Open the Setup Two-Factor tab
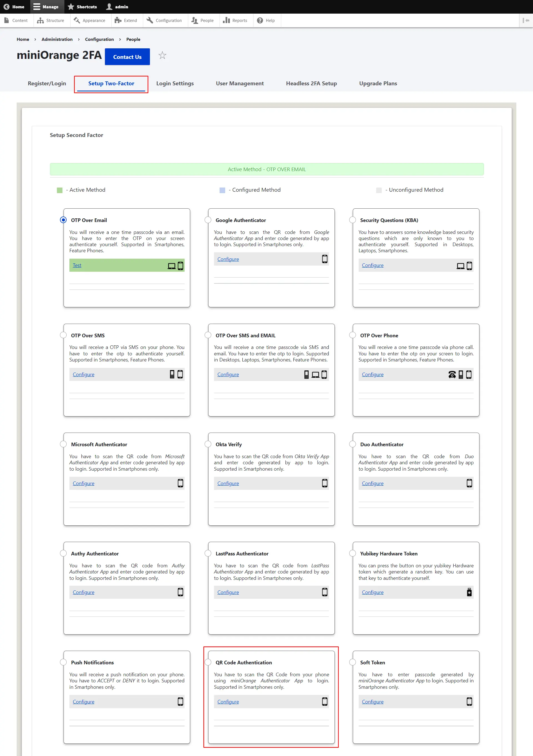Image resolution: width=533 pixels, height=756 pixels. (x=111, y=83)
